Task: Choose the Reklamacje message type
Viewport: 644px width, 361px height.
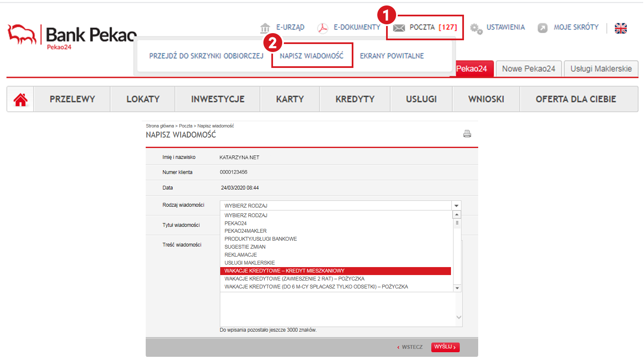Action: [x=241, y=255]
